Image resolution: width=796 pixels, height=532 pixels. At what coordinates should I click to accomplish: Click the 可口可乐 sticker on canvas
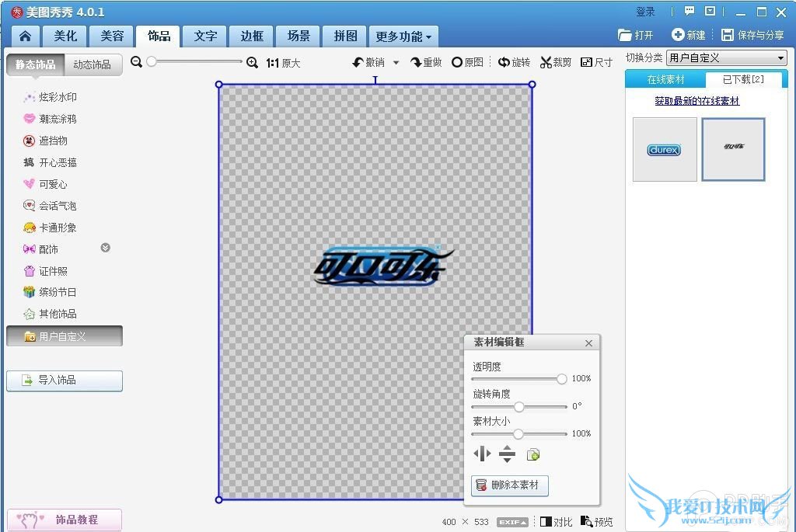pos(382,266)
